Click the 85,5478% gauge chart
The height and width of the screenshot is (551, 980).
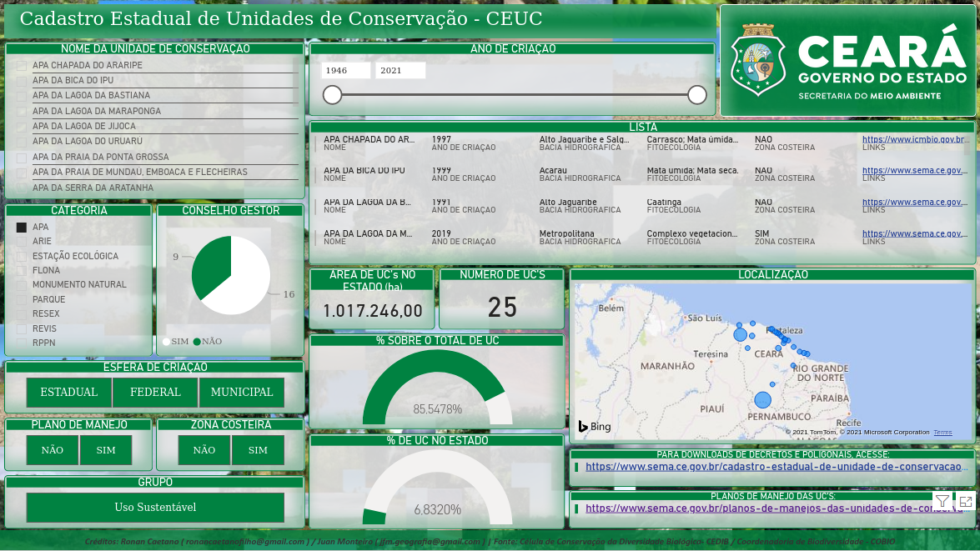point(438,388)
